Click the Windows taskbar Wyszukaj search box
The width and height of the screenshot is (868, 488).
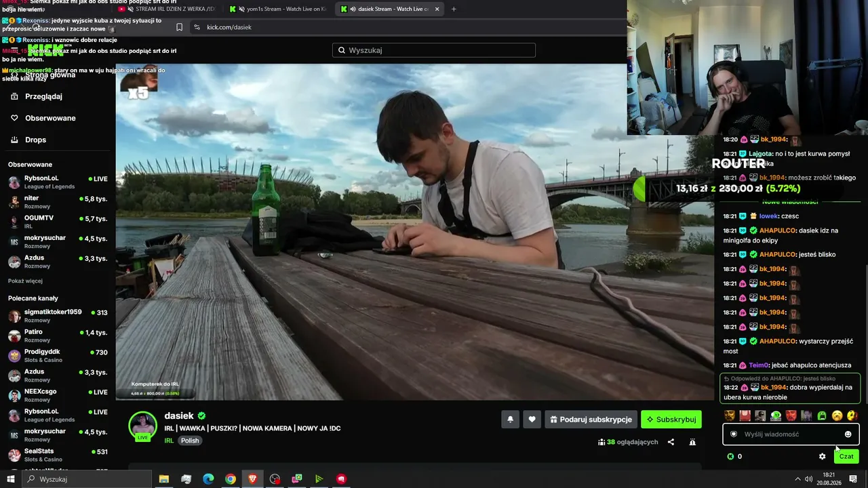click(87, 479)
